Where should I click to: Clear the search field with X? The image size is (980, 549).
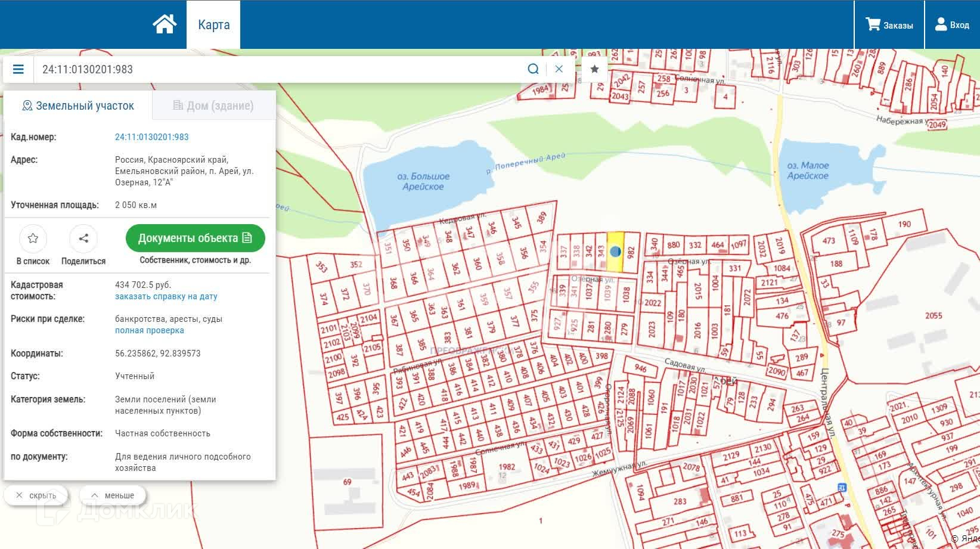(x=559, y=69)
